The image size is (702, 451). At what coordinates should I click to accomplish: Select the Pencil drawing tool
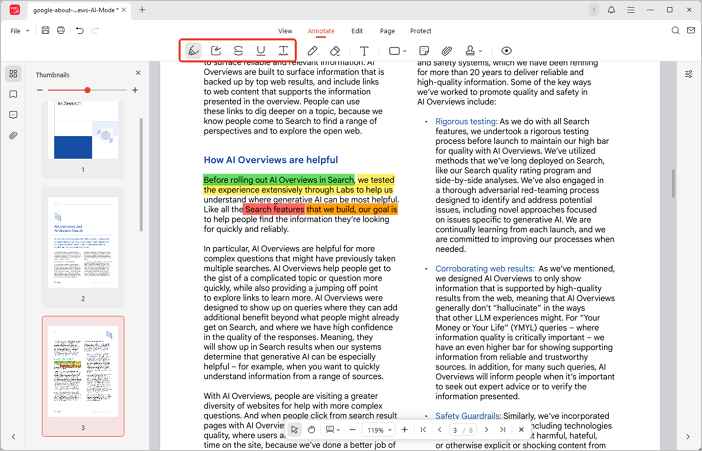click(312, 51)
